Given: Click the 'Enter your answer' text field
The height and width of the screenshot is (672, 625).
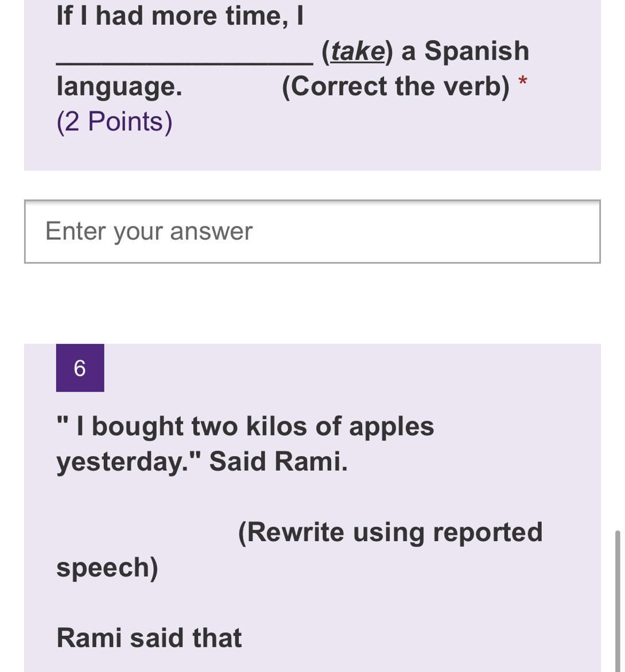Looking at the screenshot, I should (312, 231).
